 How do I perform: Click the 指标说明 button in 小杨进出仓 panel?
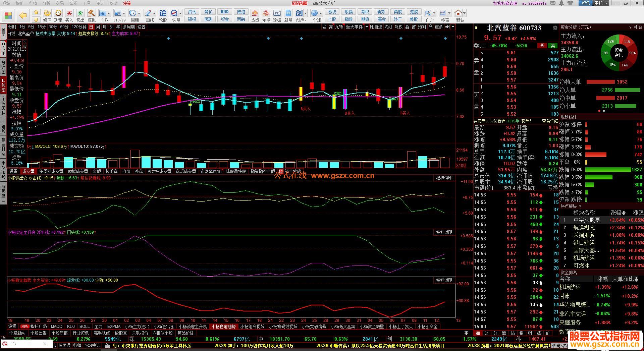(444, 178)
